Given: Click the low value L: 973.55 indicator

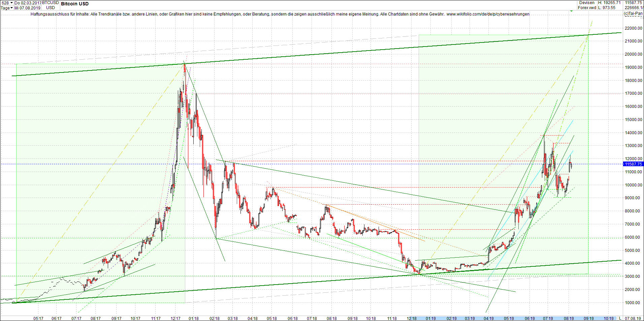Looking at the screenshot, I should pos(606,7).
